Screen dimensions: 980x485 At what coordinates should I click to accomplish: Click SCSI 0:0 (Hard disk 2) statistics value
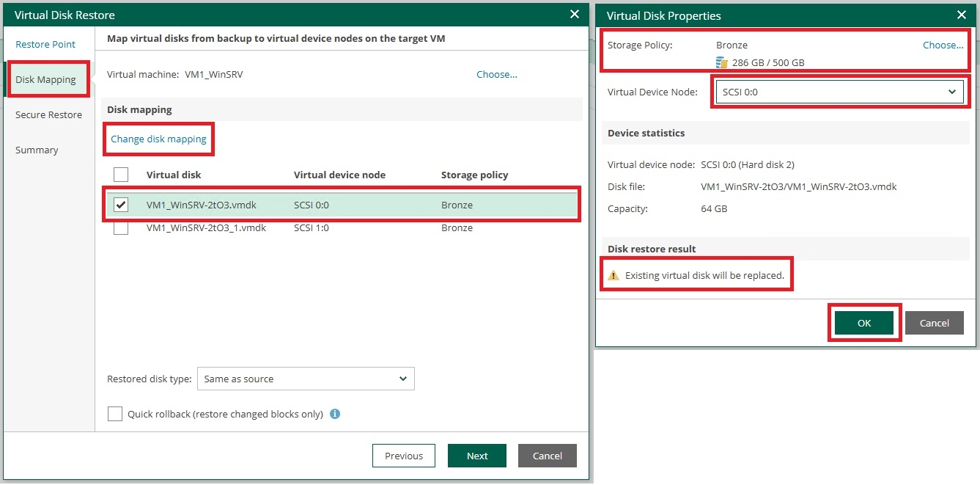click(748, 164)
